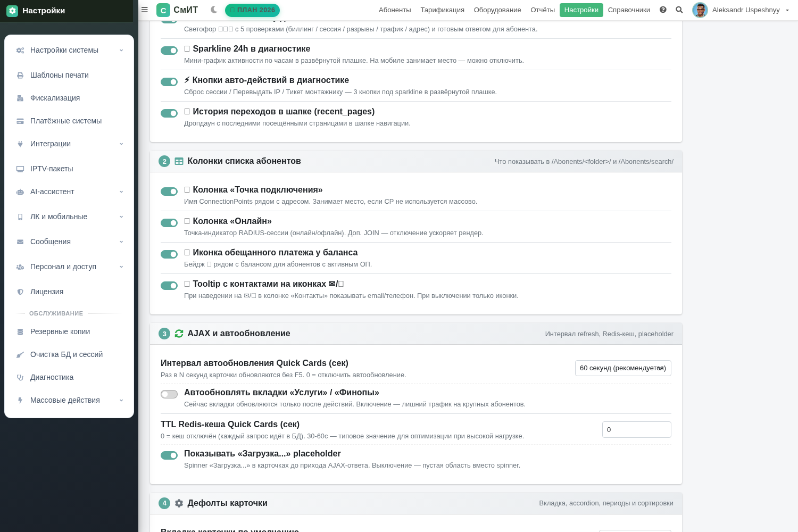This screenshot has height=532, width=798.
Task: Click stethoscope icon for Диагностика
Action: coord(20,378)
